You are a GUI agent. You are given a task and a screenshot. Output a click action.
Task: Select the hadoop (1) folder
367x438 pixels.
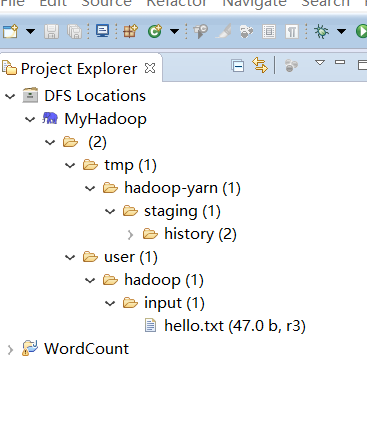click(164, 280)
